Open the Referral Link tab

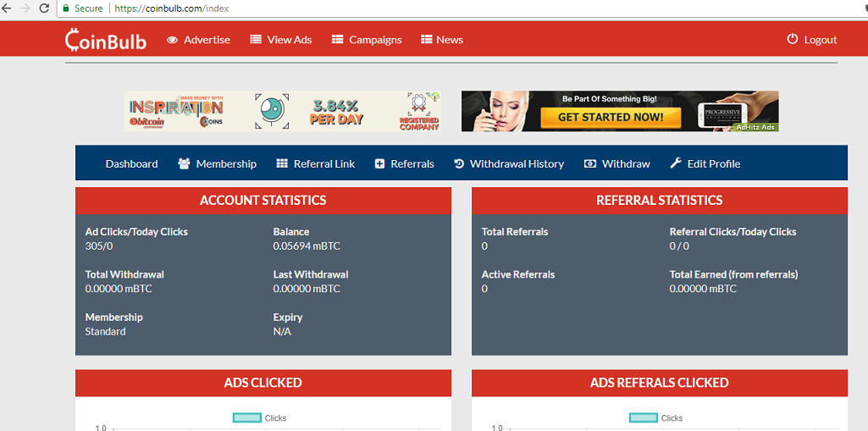click(324, 163)
